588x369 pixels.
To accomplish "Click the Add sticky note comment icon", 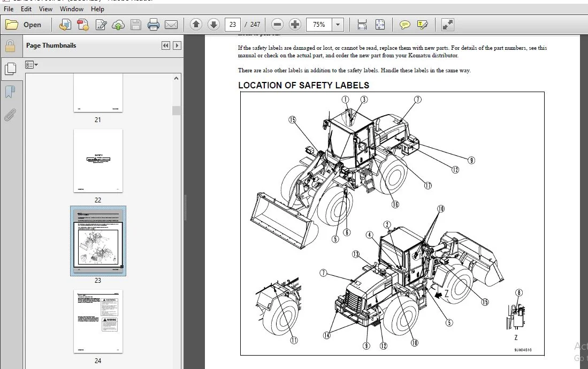I will (404, 25).
